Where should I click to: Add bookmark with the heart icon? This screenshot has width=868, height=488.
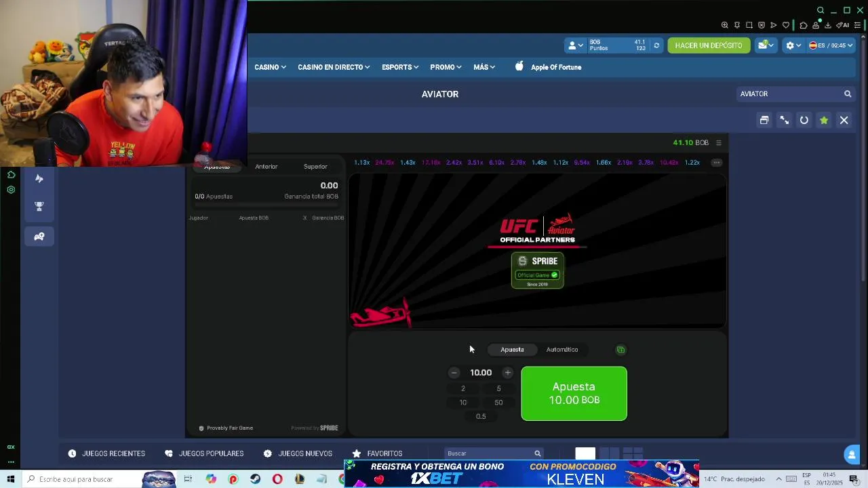tap(786, 25)
